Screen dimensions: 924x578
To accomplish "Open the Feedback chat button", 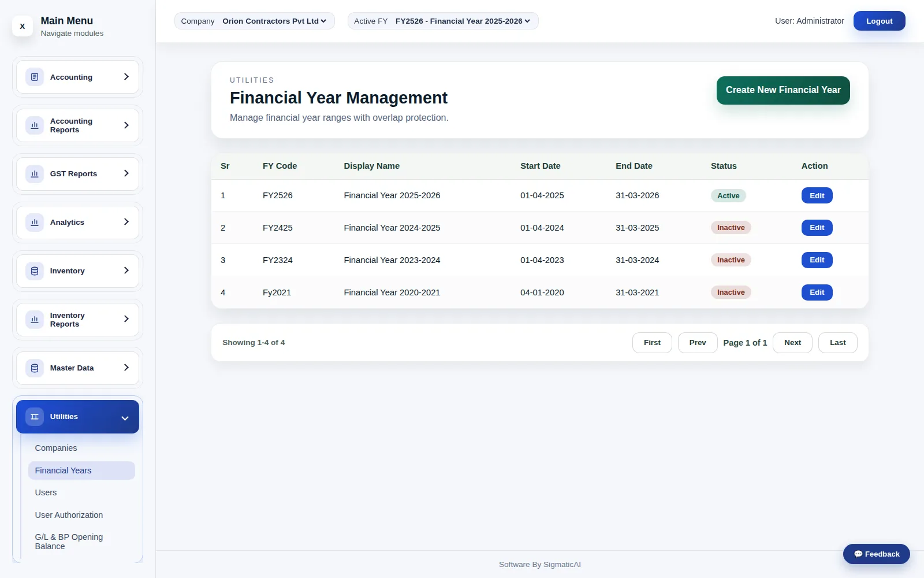I will click(x=876, y=554).
